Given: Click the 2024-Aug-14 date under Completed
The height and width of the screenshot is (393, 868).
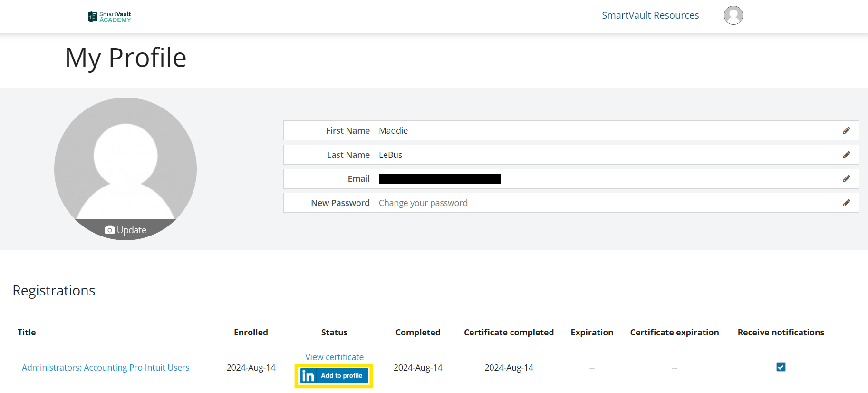Looking at the screenshot, I should [x=418, y=367].
